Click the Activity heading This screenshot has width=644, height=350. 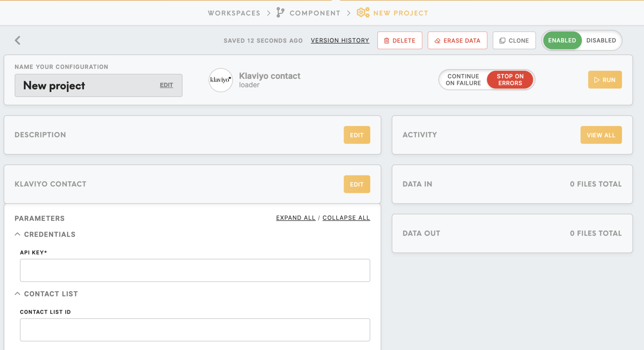coord(420,135)
